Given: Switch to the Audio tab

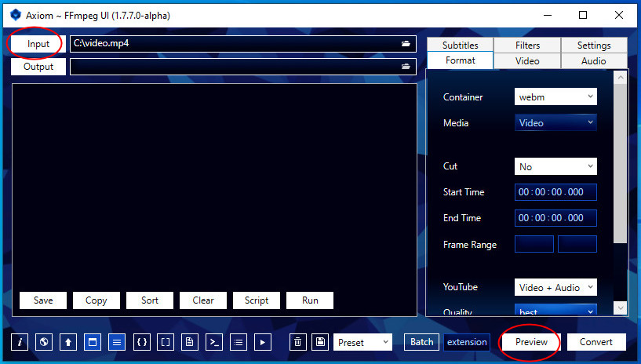Looking at the screenshot, I should [594, 61].
